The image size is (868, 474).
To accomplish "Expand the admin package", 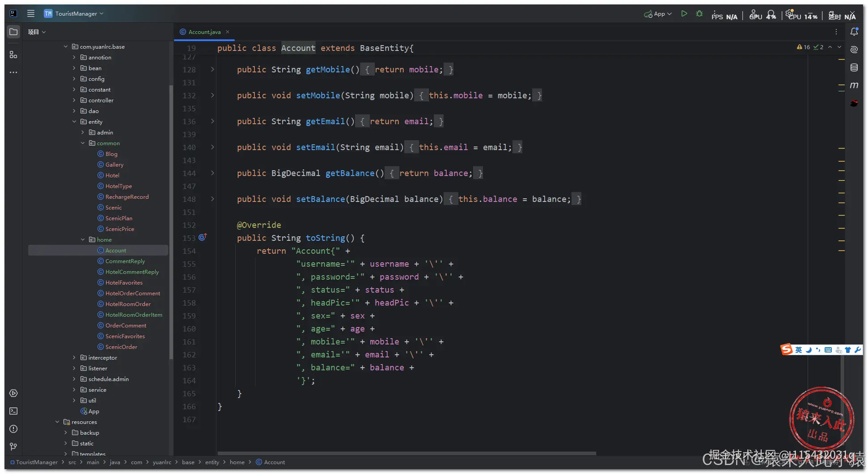I will (83, 132).
